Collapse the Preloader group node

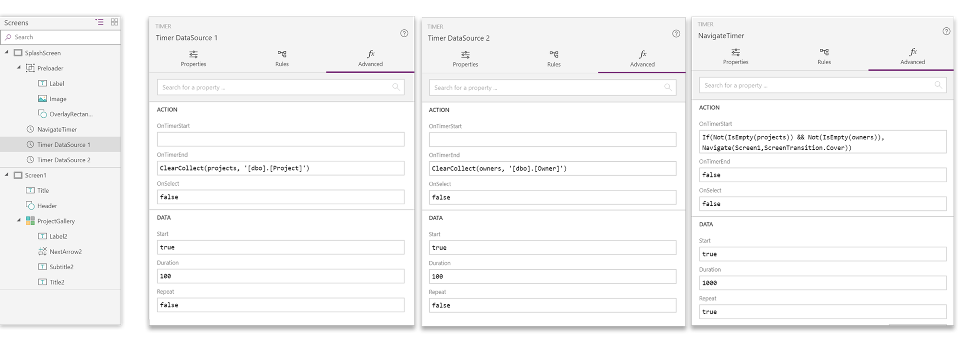[x=19, y=68]
